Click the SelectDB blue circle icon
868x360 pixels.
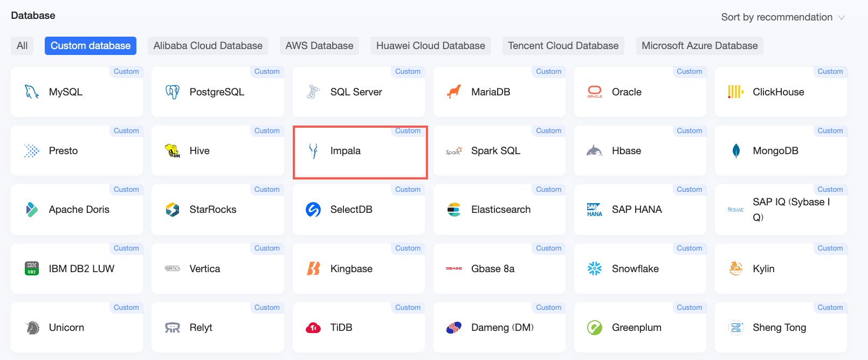[x=313, y=210]
